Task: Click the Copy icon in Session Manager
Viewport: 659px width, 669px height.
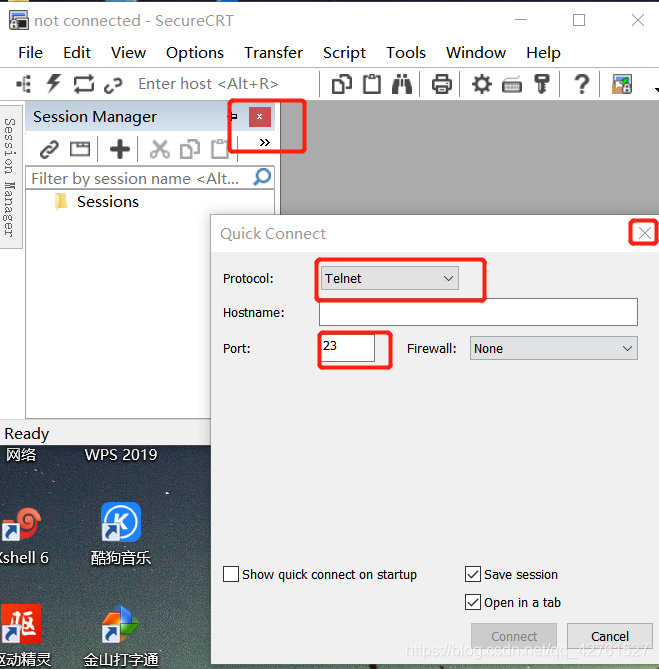Action: click(x=190, y=149)
